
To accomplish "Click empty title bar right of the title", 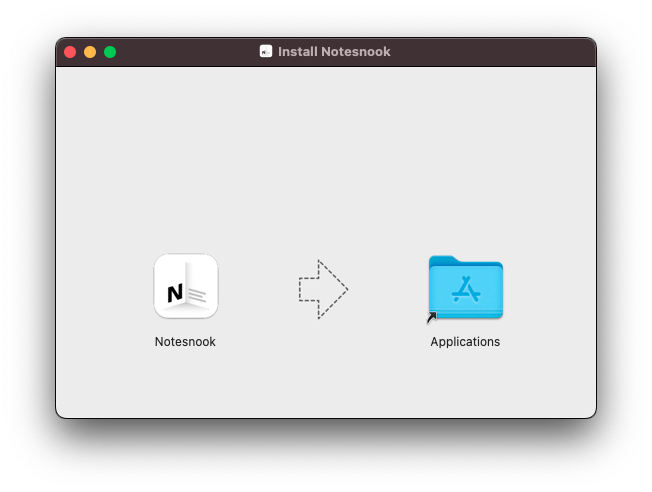I will click(x=500, y=52).
